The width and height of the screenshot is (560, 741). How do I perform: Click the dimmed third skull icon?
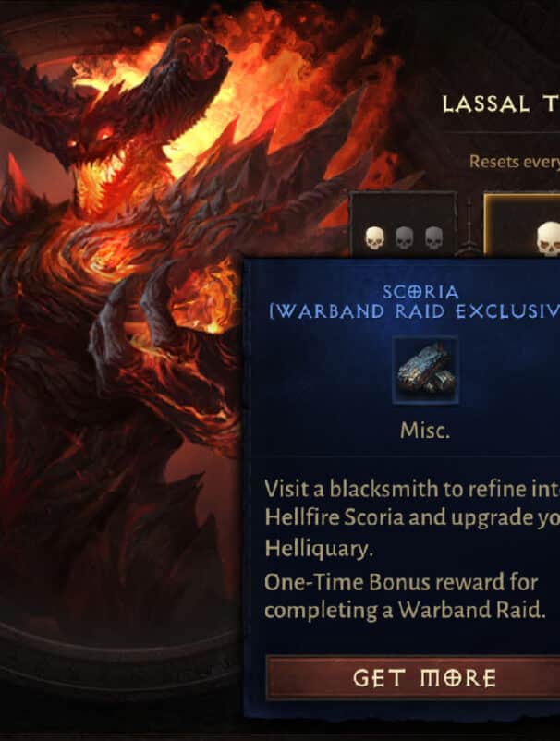click(433, 237)
